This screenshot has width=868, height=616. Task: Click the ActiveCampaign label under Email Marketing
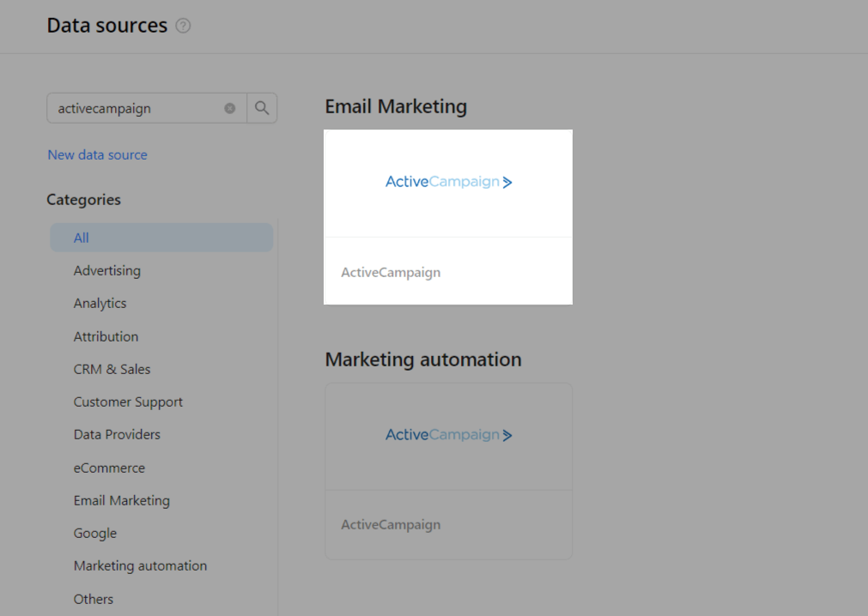(x=391, y=272)
